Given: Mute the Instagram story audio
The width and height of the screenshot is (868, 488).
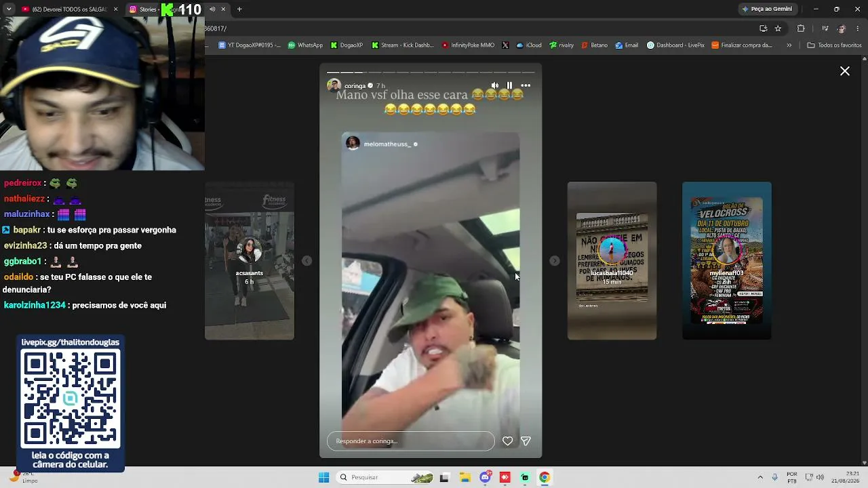Looking at the screenshot, I should point(495,85).
